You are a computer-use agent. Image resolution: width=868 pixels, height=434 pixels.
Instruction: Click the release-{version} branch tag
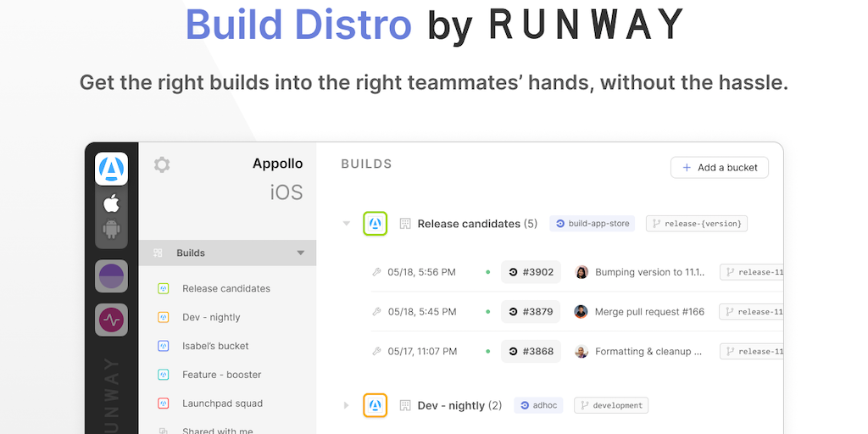click(x=697, y=224)
